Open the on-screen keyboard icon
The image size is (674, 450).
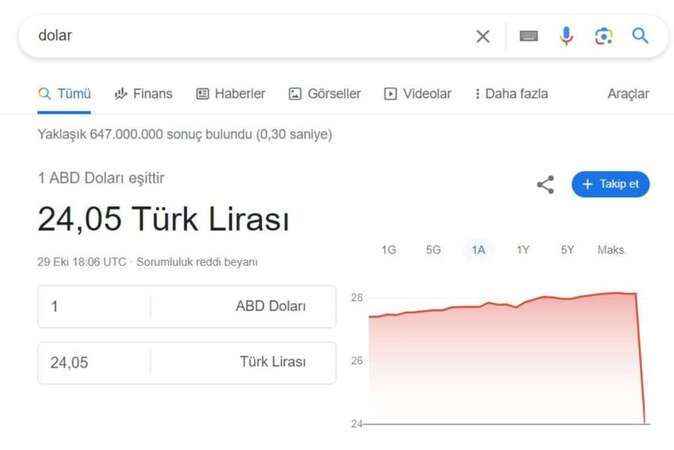(529, 36)
